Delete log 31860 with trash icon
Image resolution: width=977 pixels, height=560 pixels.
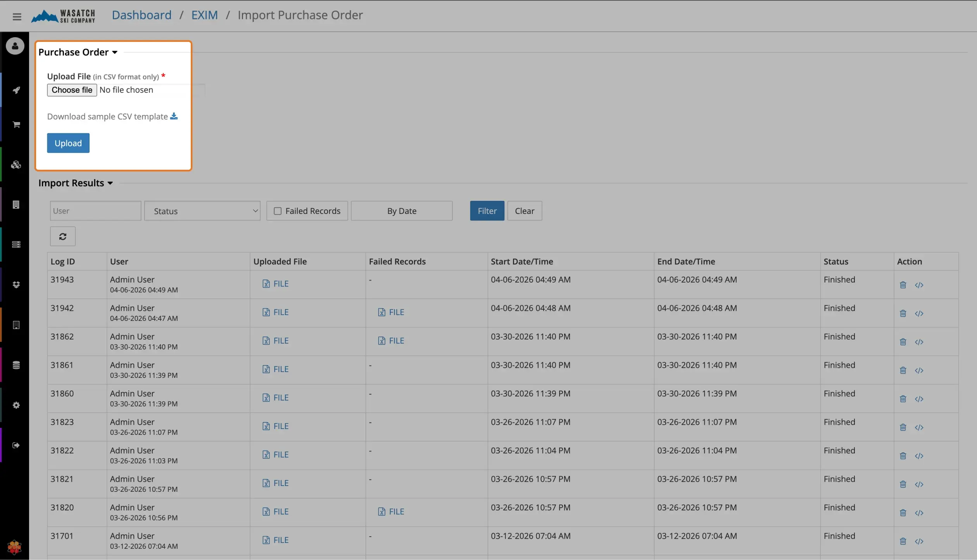click(903, 399)
